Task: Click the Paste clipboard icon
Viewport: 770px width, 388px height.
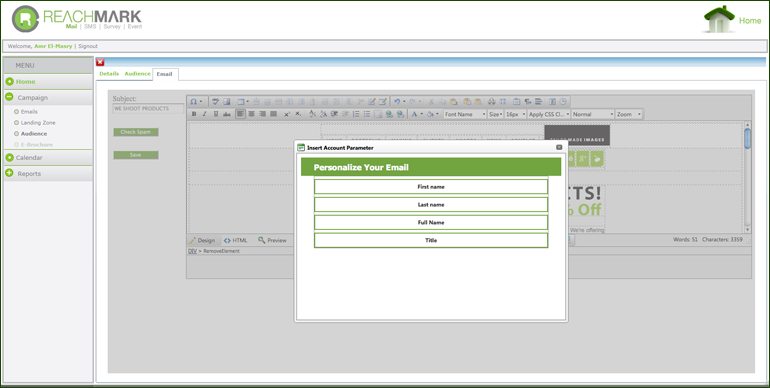Action: pos(453,102)
